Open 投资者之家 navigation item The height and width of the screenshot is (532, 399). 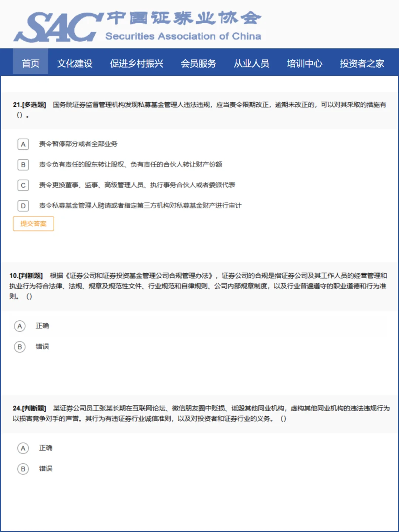[x=362, y=63]
